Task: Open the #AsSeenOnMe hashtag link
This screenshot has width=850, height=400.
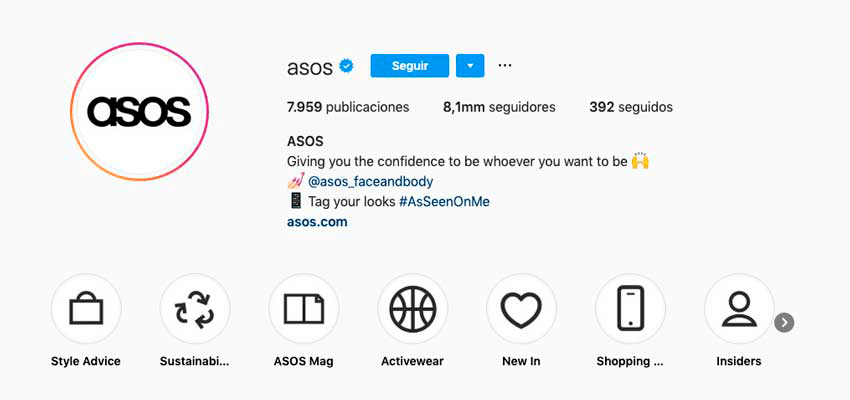Action: pos(444,202)
